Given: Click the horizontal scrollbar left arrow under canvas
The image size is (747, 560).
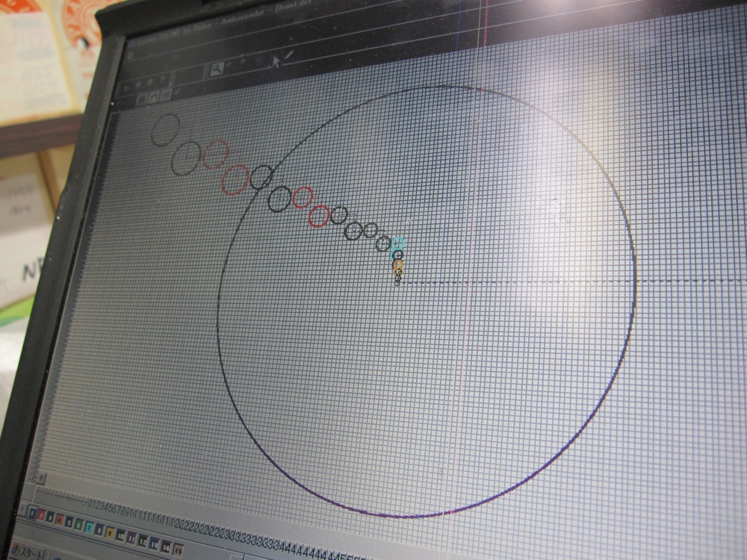Looking at the screenshot, I should (43, 479).
